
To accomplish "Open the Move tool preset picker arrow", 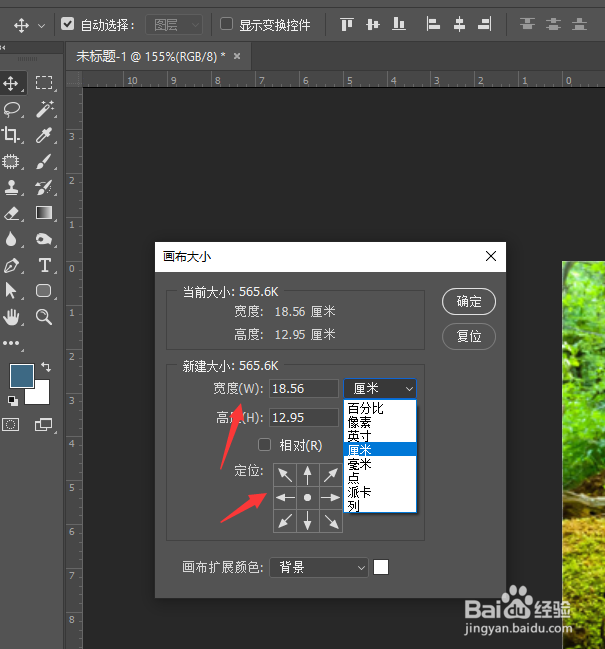I will tap(41, 26).
